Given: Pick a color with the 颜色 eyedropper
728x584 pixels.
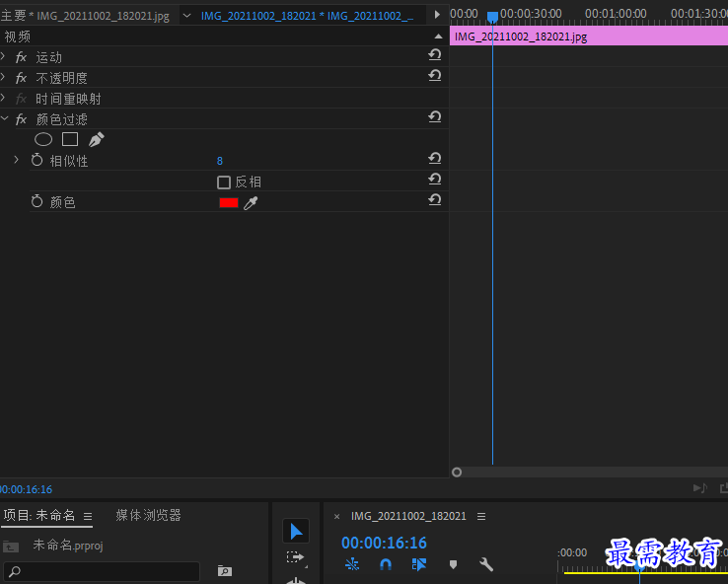Looking at the screenshot, I should (x=251, y=203).
